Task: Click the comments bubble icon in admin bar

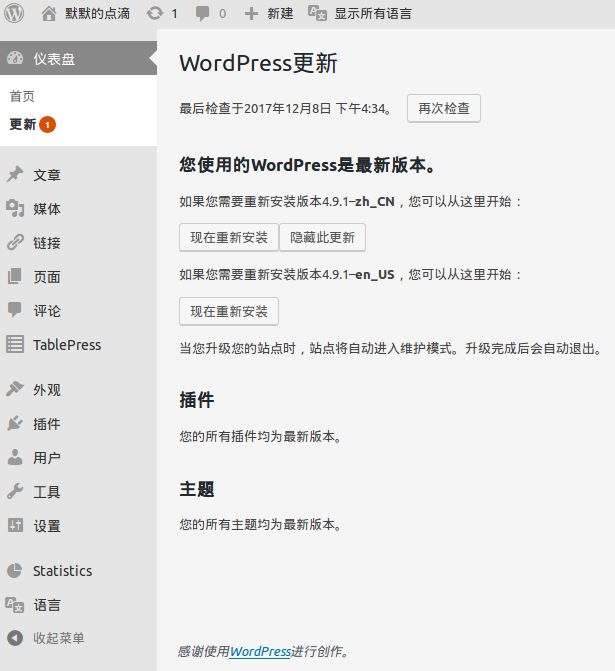Action: [x=203, y=14]
